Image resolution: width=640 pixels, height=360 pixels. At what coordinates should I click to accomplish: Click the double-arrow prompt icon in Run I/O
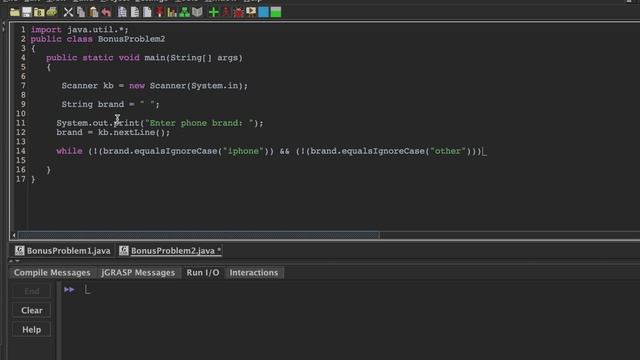69,289
